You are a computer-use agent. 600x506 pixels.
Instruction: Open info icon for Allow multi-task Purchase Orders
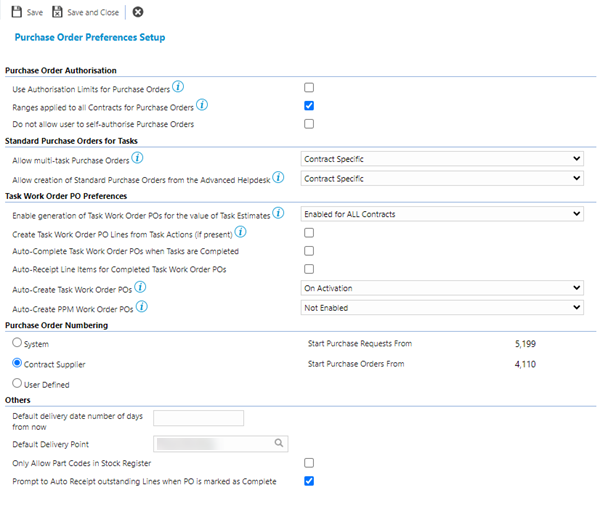(138, 158)
